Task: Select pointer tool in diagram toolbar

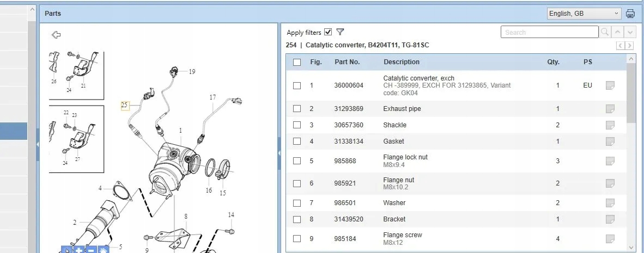Action: tap(66, 249)
